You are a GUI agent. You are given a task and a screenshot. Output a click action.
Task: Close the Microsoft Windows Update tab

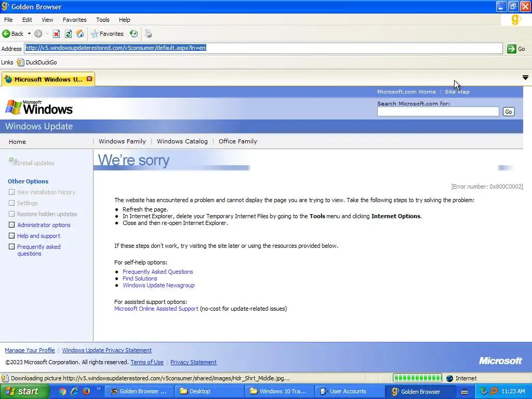click(x=89, y=79)
